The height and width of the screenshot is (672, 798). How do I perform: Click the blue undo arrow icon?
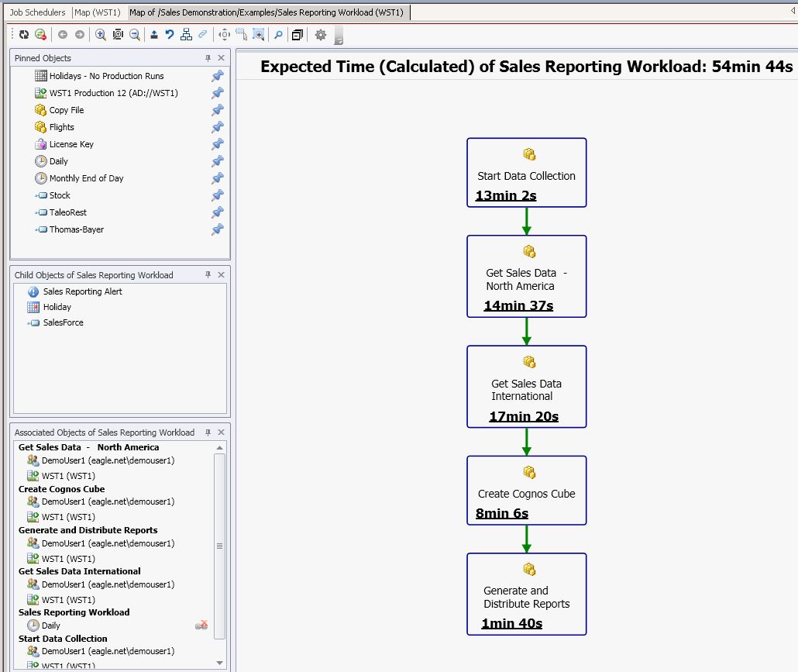(x=170, y=35)
